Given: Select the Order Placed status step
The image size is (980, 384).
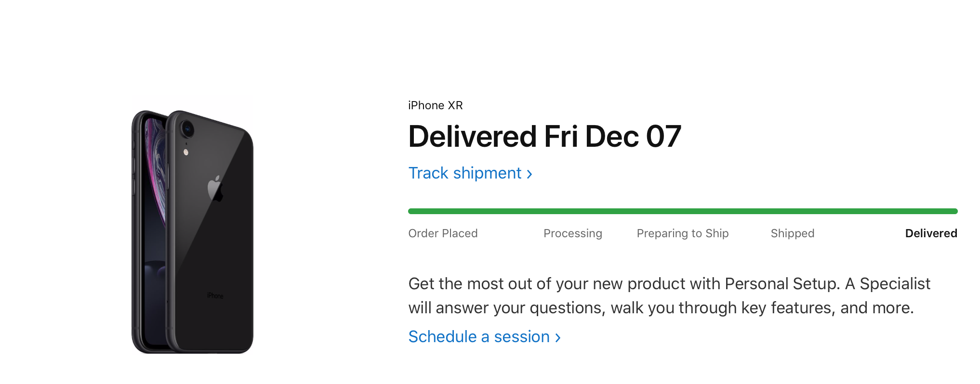Looking at the screenshot, I should [x=443, y=233].
